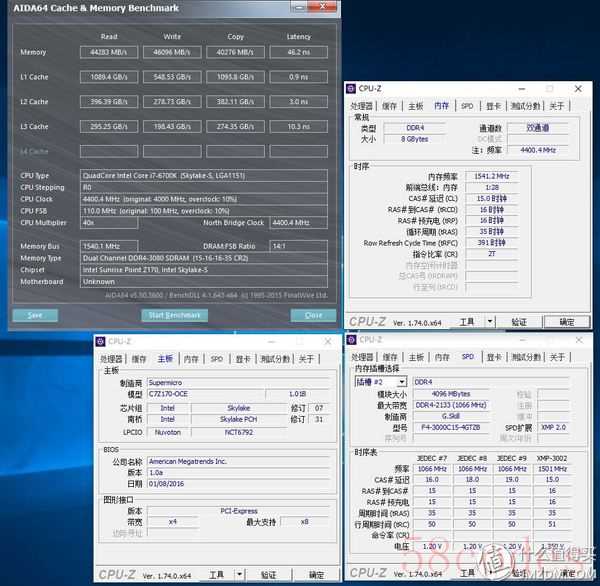The image size is (600, 586).
Task: Click the Close button at AIDA64 bottom
Action: coord(313,315)
